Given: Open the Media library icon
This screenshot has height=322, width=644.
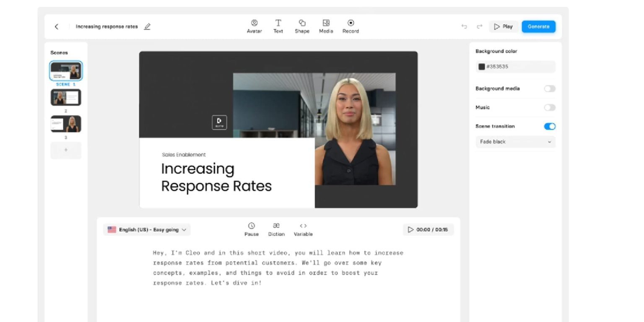Looking at the screenshot, I should click(326, 23).
